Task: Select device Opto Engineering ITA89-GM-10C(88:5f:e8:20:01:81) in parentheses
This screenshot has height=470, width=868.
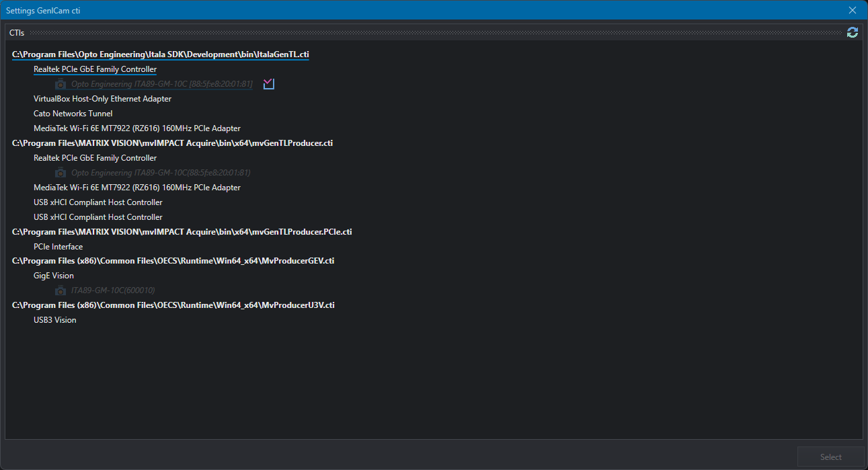Action: coord(161,173)
